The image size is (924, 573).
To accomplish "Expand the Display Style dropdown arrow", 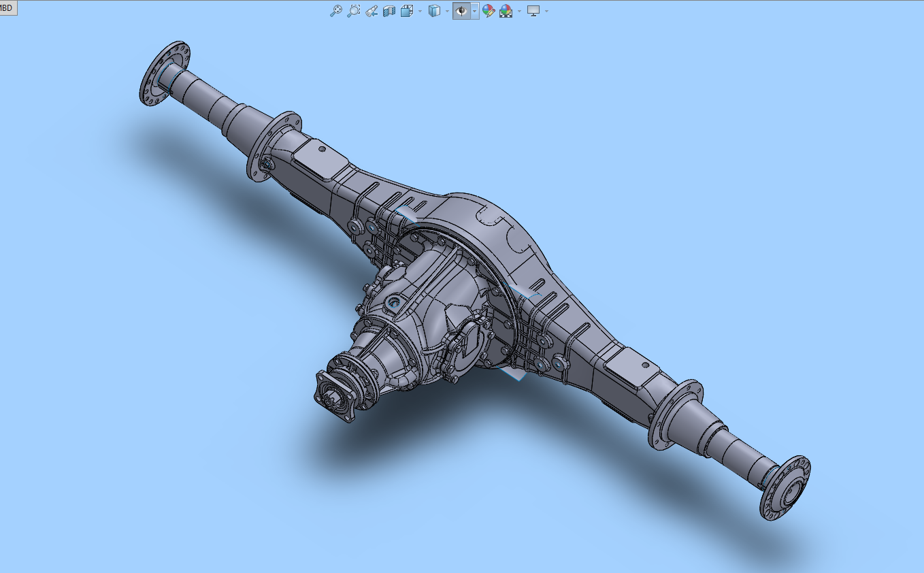I will (x=447, y=11).
